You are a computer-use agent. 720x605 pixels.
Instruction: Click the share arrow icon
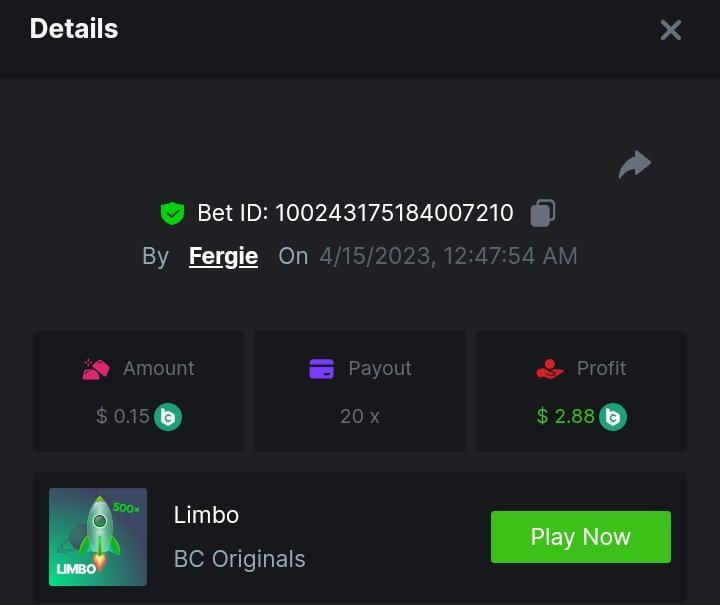[635, 164]
